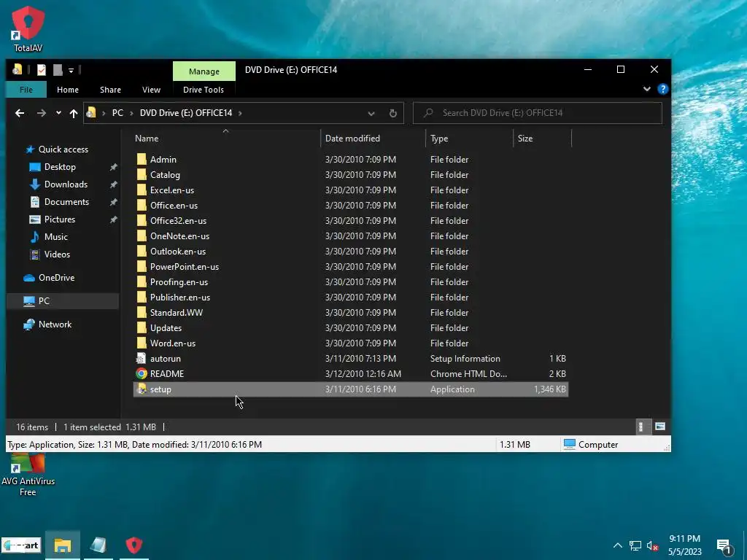Select the Office32.en-us folder icon

[142, 220]
